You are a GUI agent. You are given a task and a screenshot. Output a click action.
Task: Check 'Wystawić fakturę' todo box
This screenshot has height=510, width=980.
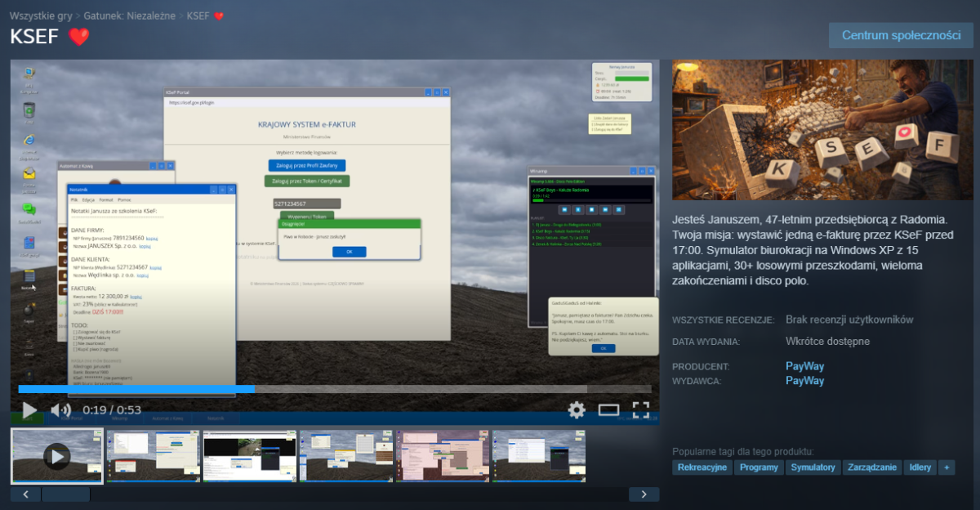73,339
